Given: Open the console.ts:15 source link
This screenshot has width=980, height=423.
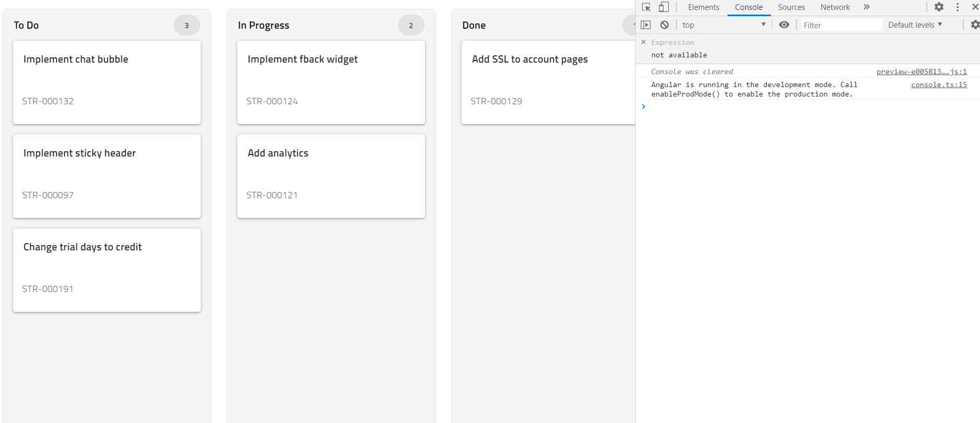Looking at the screenshot, I should [939, 84].
